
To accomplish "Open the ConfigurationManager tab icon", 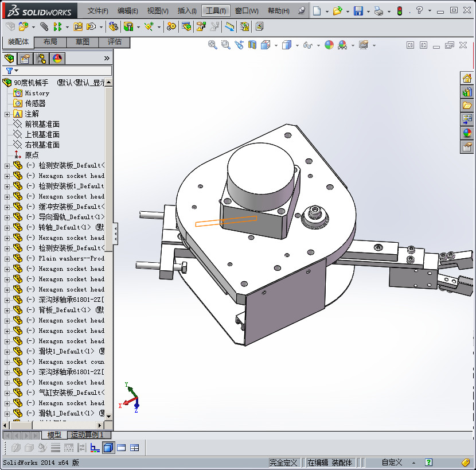I will click(41, 58).
